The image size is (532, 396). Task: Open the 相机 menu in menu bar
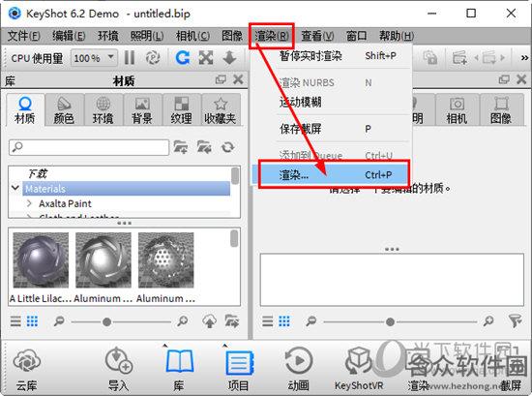pos(192,35)
